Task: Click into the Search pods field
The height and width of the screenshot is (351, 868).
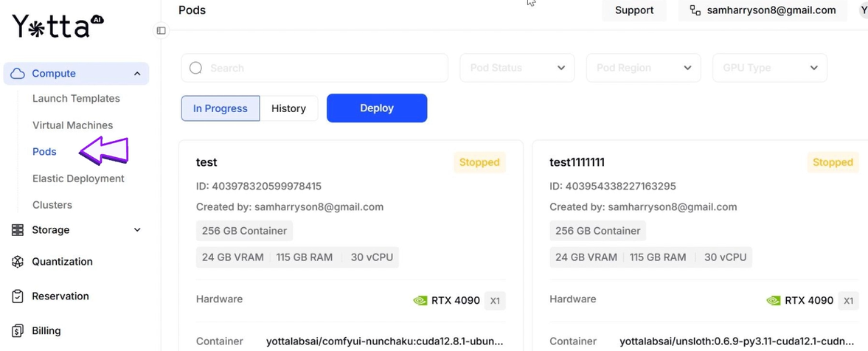Action: (324, 68)
